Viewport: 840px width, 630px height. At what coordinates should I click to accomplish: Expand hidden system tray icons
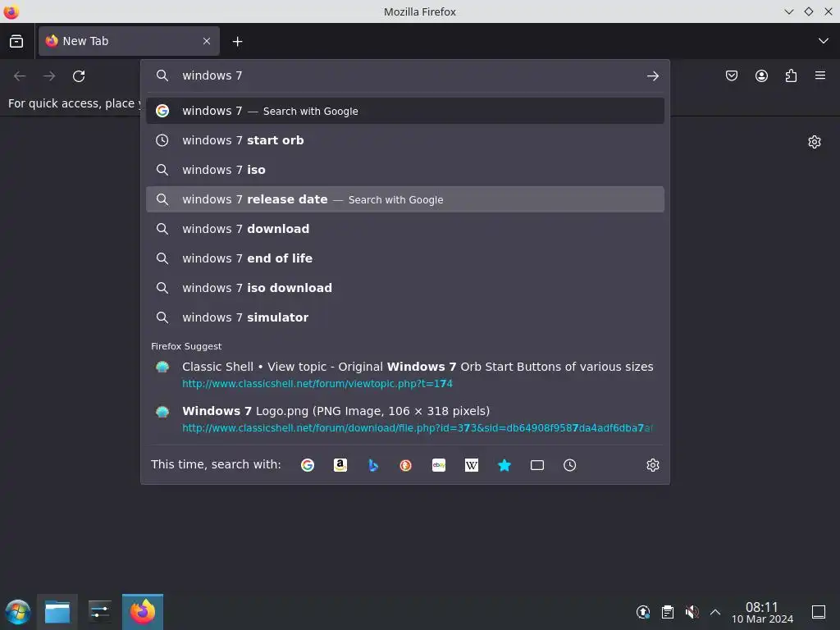pos(715,612)
